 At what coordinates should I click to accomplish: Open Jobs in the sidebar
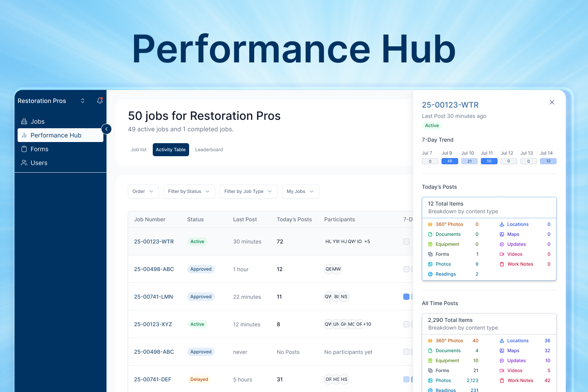[x=60, y=121]
